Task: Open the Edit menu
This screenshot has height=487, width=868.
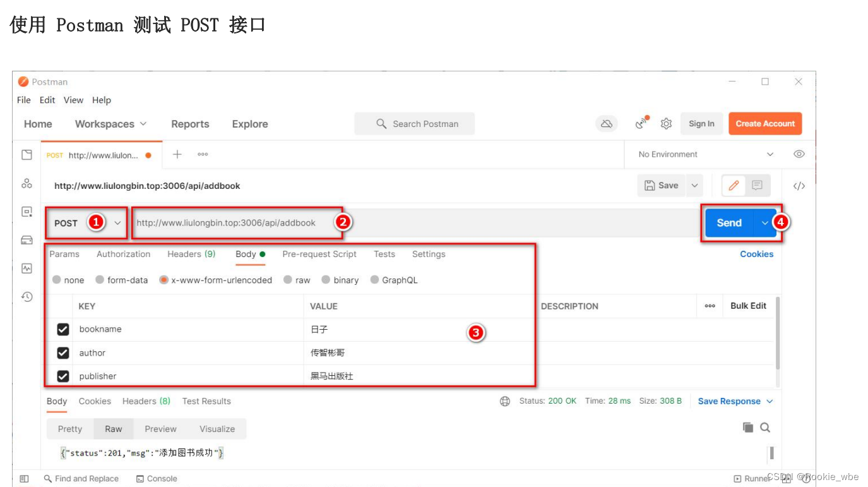Action: [47, 100]
